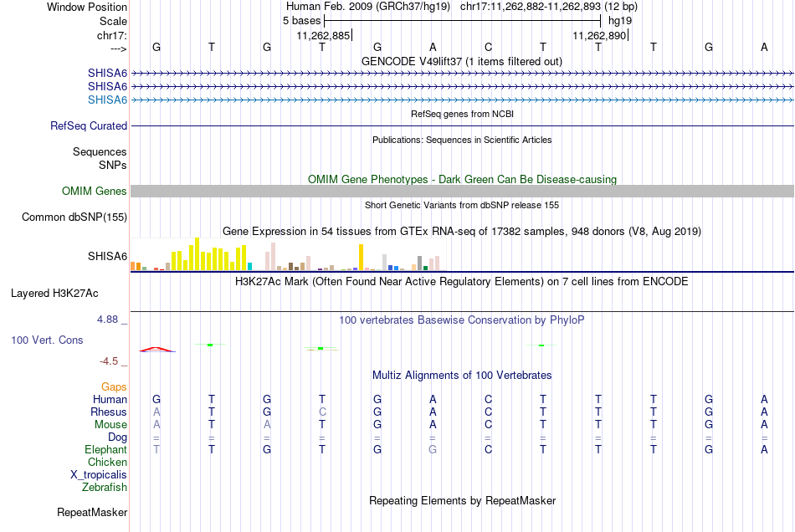Image resolution: width=795 pixels, height=532 pixels.
Task: Click 'Publications: Sequences in Scientific Articles' title
Action: (x=462, y=140)
